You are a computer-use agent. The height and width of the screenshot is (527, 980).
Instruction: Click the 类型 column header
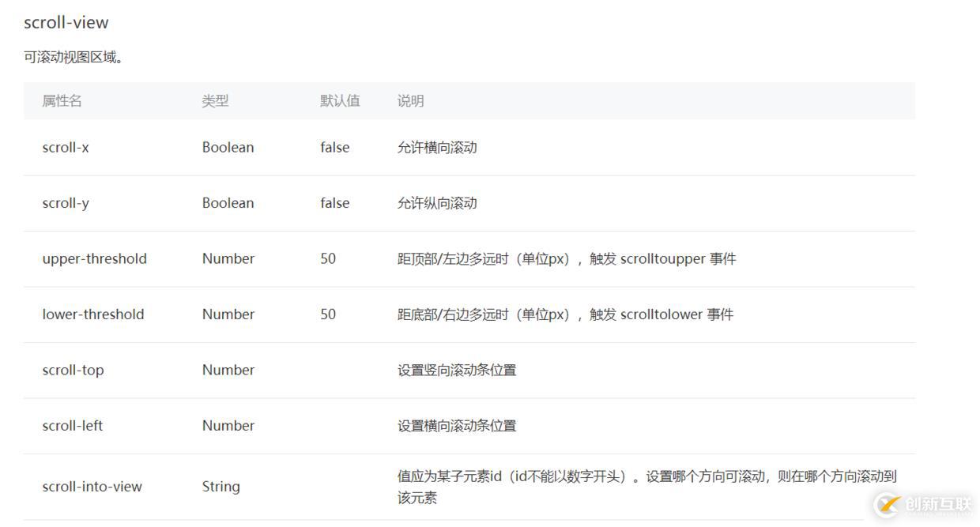(x=215, y=100)
